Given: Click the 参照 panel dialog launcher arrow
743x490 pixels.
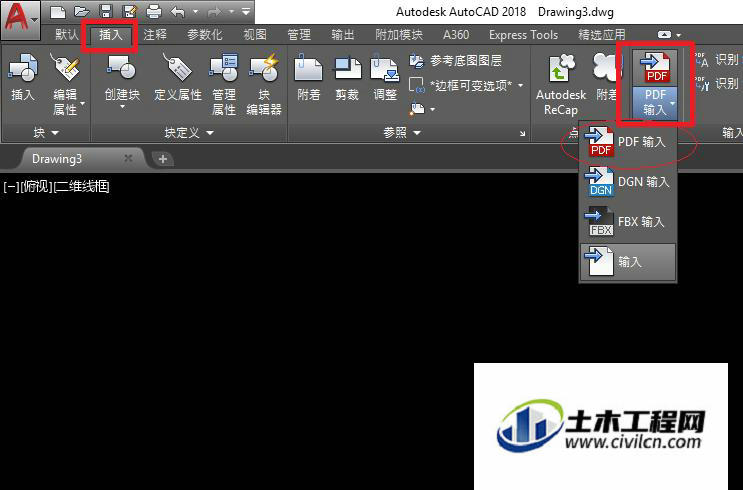Looking at the screenshot, I should tap(522, 134).
